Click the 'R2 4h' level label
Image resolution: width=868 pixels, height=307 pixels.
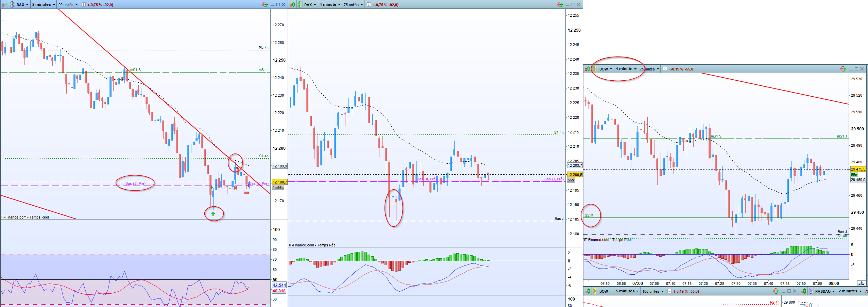pos(775,302)
